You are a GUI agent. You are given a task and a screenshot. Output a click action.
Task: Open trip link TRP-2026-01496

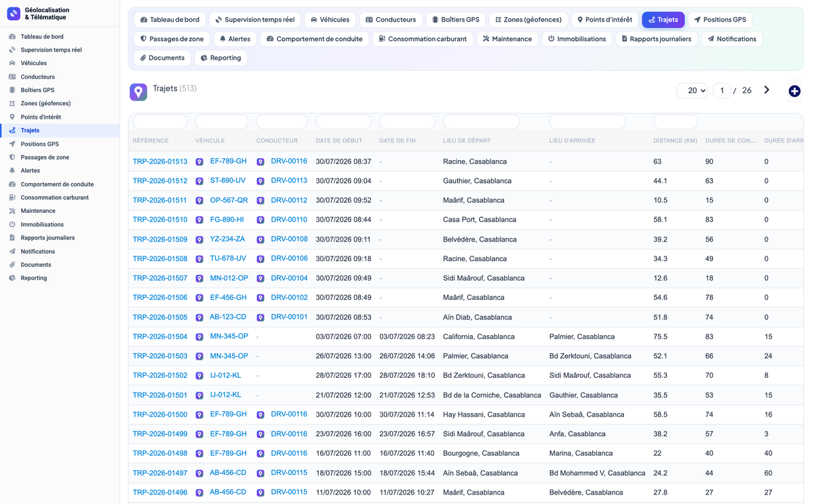point(160,492)
